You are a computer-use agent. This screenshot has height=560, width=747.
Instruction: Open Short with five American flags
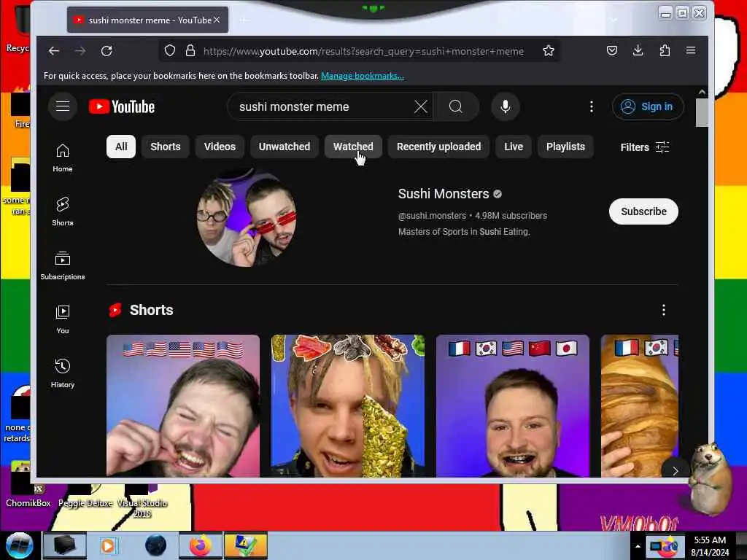183,405
